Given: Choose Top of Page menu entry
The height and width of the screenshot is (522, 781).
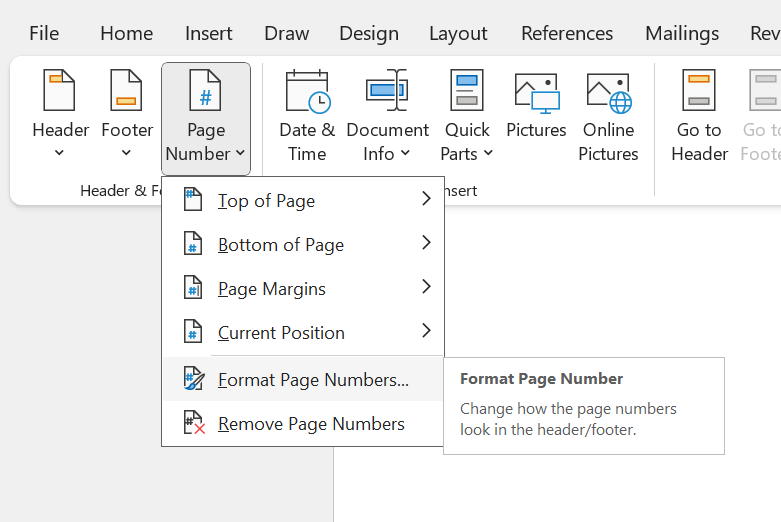Looking at the screenshot, I should tap(303, 200).
